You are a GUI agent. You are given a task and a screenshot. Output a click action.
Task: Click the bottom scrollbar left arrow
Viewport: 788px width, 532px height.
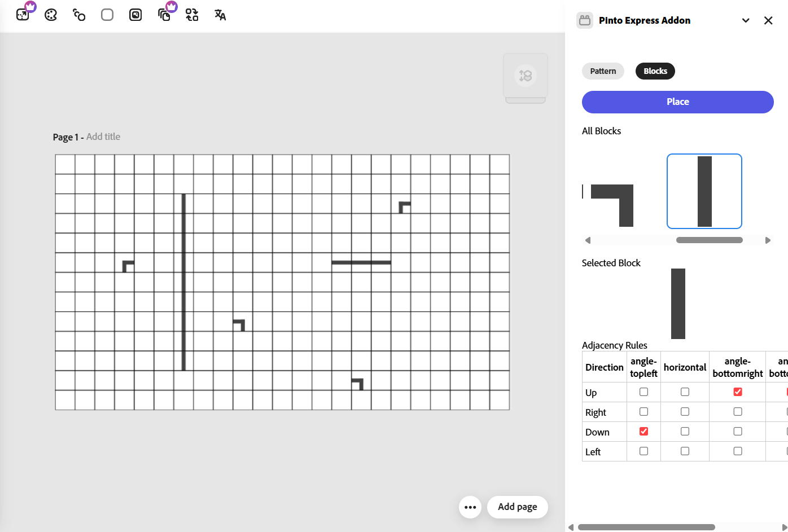coord(571,527)
